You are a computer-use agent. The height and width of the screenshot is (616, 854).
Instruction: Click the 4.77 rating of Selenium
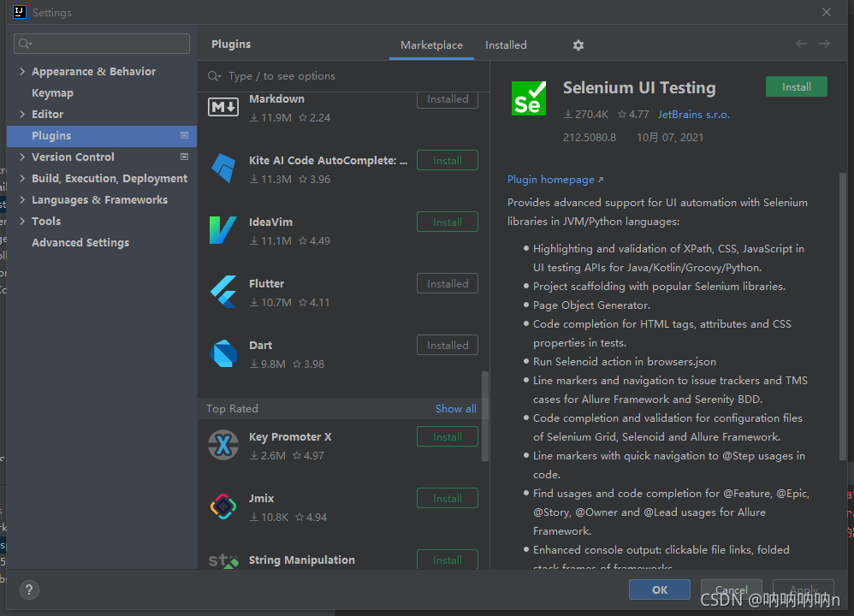[633, 115]
